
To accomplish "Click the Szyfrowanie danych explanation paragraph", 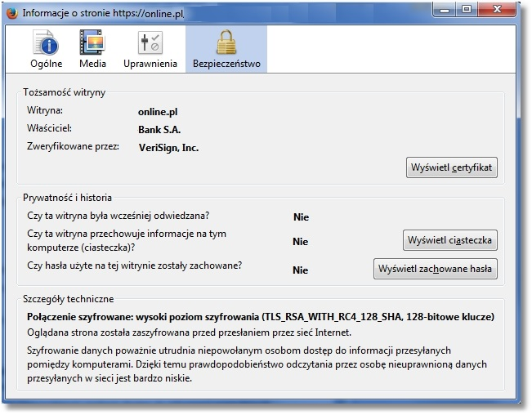I will coord(257,364).
